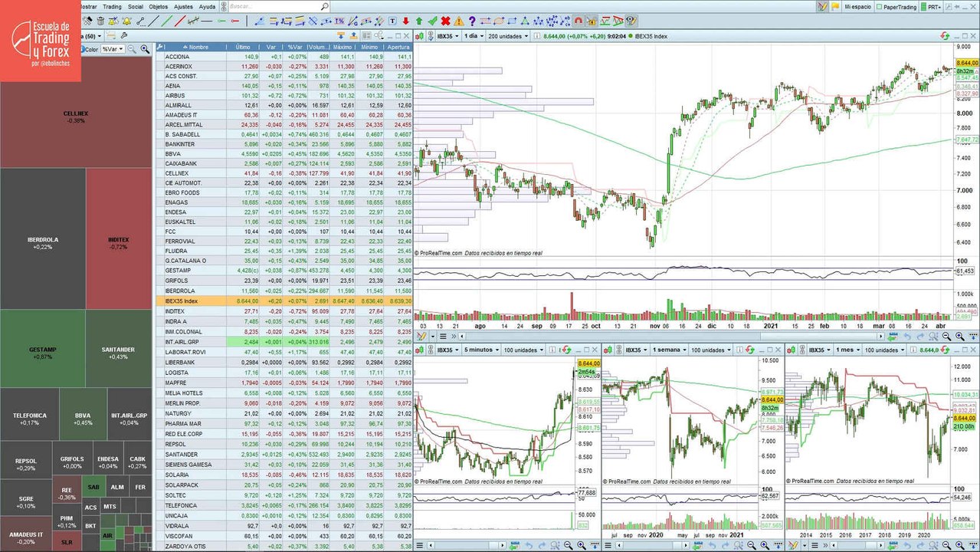The image size is (980, 552).
Task: Select the red down arrow drawing tool
Action: pyautogui.click(x=405, y=21)
